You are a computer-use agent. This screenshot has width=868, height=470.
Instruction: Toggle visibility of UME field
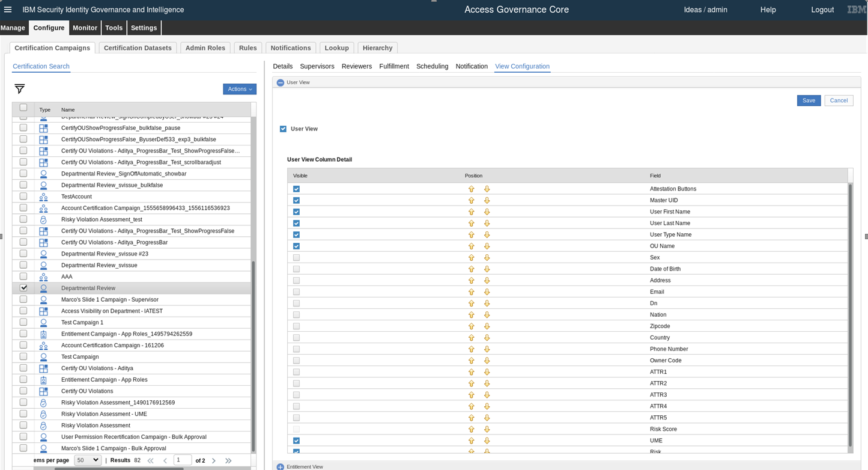pos(296,441)
